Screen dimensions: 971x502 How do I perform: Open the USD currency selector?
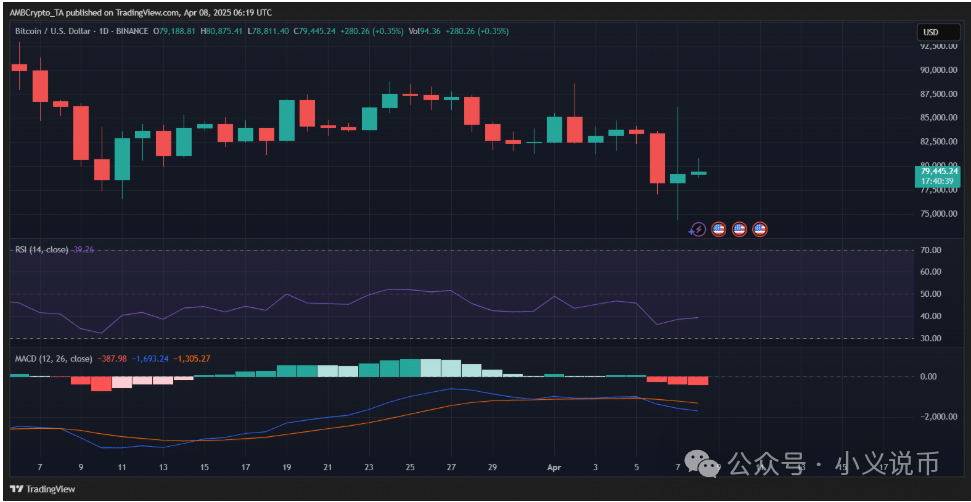pyautogui.click(x=930, y=33)
